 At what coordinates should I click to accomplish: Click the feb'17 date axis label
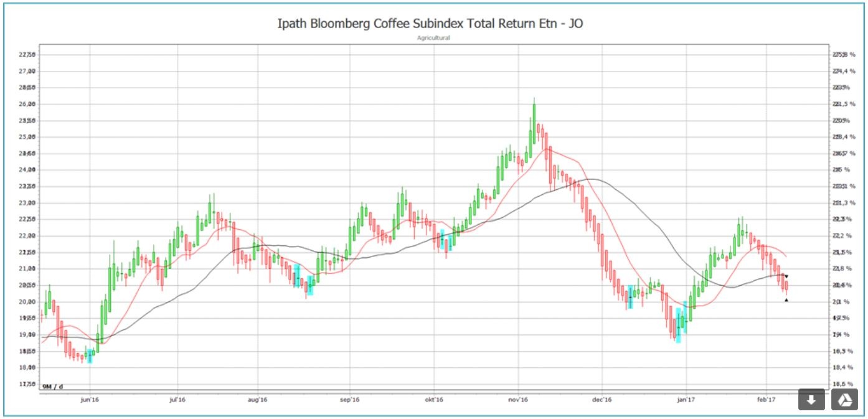pyautogui.click(x=767, y=400)
